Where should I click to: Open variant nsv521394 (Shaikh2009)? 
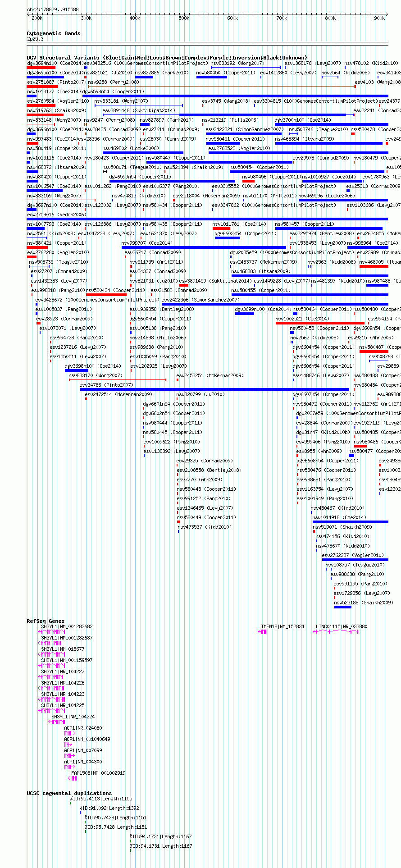pos(194,168)
